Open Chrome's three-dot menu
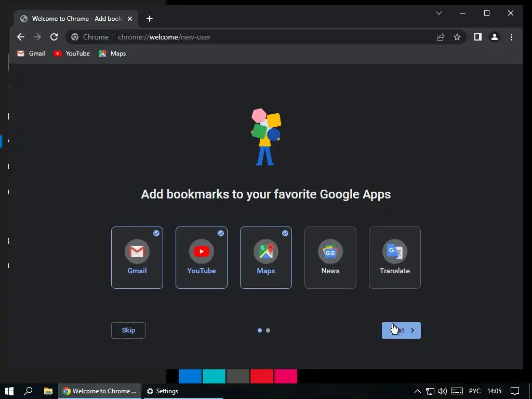Viewport: 532px width, 399px height. (x=511, y=37)
